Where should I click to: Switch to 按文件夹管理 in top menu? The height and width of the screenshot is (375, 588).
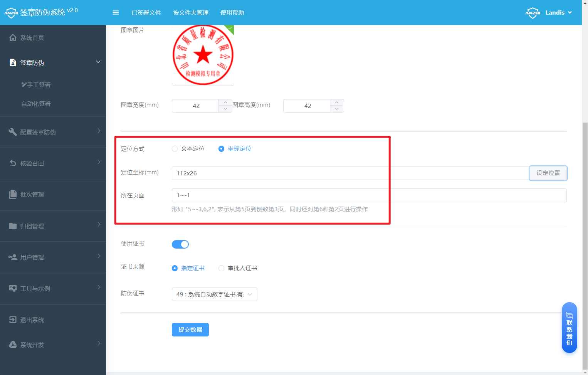190,12
